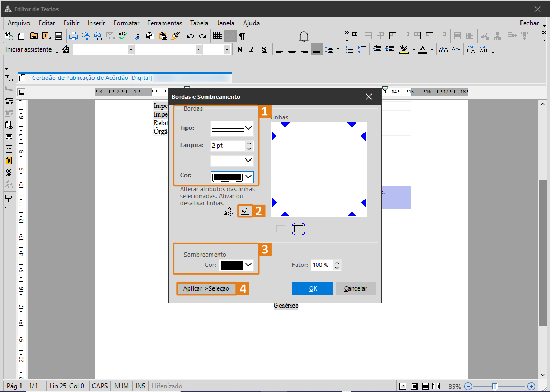Screen dimensions: 550x392
Task: Click the notification bell icon
Action: coord(304,36)
